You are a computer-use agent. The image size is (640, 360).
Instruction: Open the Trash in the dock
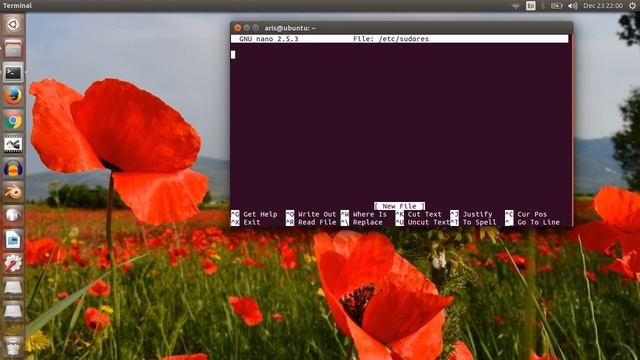13,346
